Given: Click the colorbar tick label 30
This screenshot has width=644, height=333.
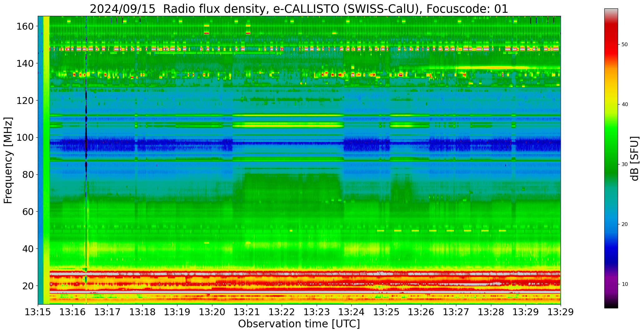Looking at the screenshot, I should click(624, 164).
